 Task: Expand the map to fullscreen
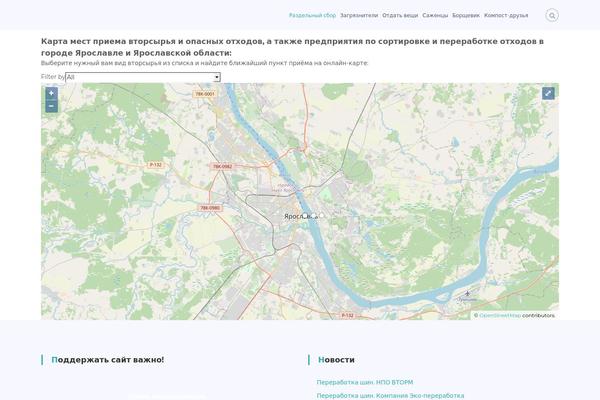click(x=548, y=93)
